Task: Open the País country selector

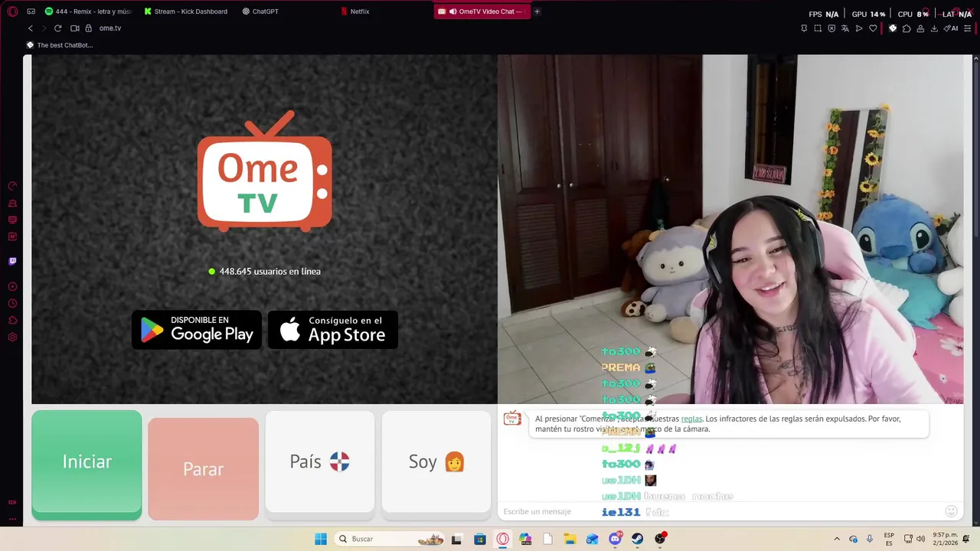Action: (319, 462)
